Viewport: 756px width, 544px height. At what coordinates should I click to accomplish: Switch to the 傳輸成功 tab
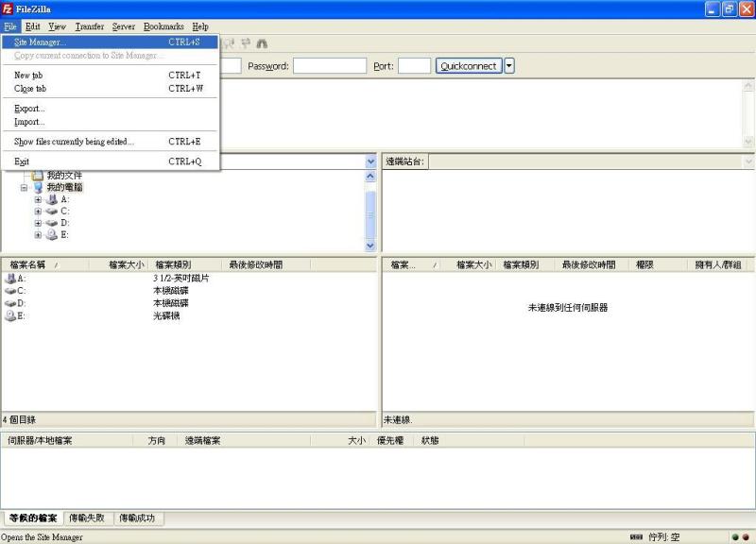[137, 518]
